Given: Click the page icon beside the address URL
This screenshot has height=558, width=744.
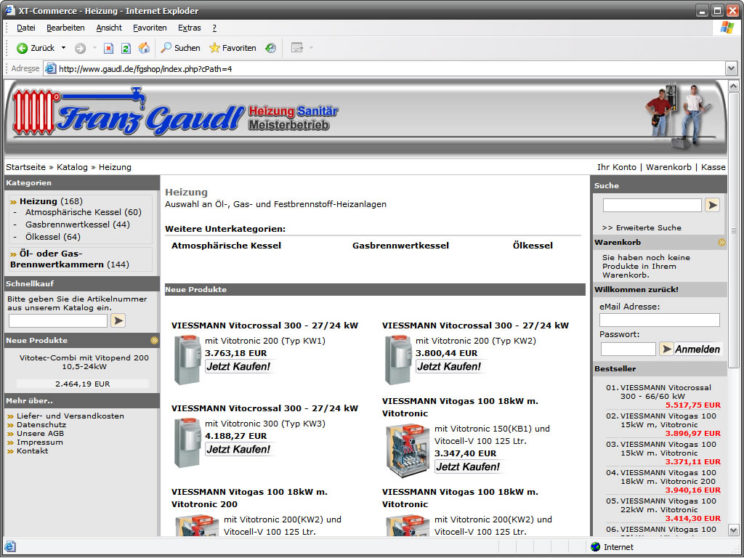Looking at the screenshot, I should (50, 69).
